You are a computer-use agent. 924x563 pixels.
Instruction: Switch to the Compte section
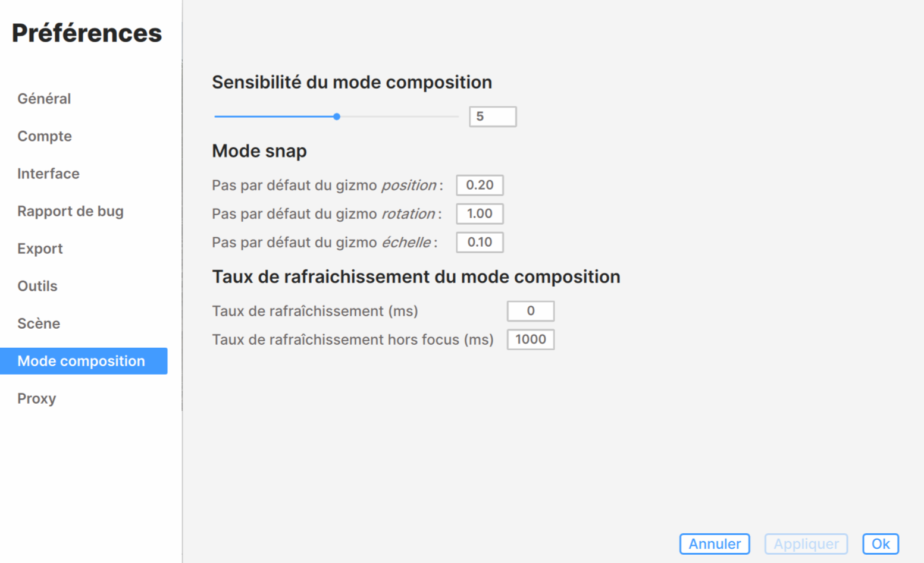click(45, 136)
